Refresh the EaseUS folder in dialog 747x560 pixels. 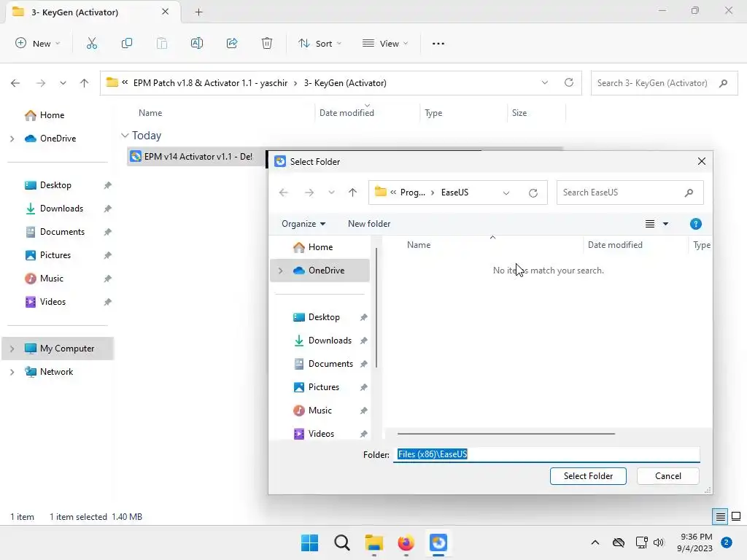point(533,192)
